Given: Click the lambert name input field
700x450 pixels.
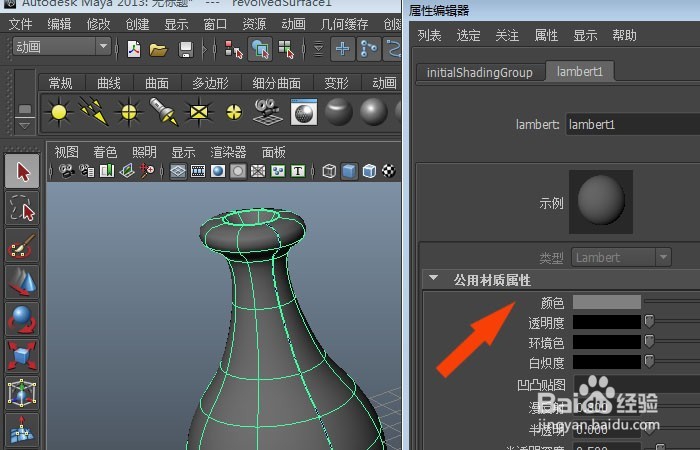Looking at the screenshot, I should coord(633,124).
